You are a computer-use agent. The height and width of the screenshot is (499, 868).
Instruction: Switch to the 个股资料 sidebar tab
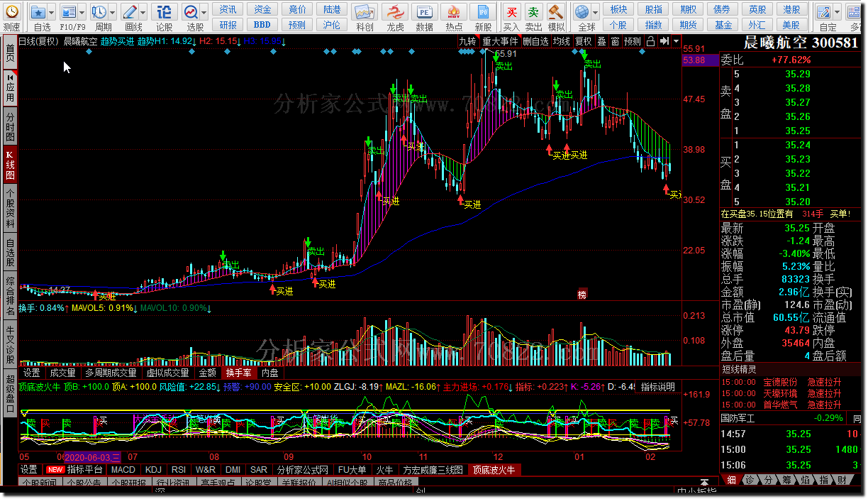(9, 209)
